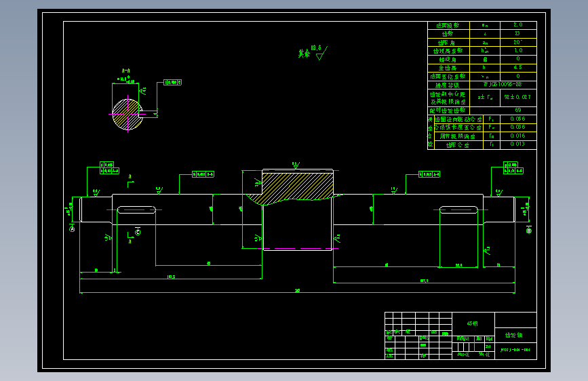
Task: Select the 周节极限偏差 label cell
Action: (458, 136)
